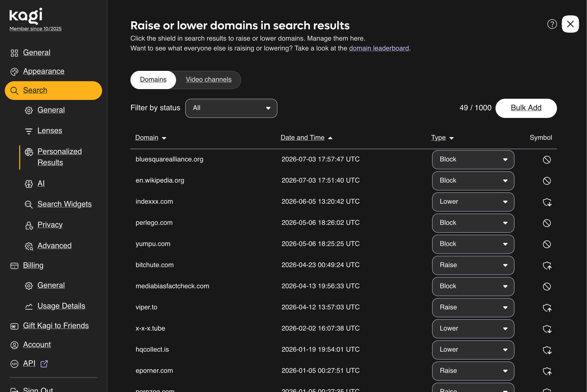Click the Member since 10/2025 link
The height and width of the screenshot is (392, 587).
(x=36, y=29)
